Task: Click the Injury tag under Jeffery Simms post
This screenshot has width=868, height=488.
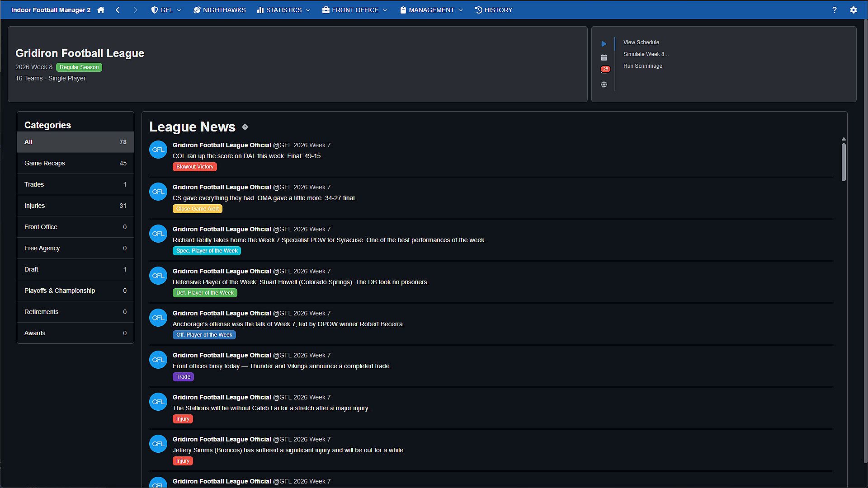Action: (x=183, y=461)
